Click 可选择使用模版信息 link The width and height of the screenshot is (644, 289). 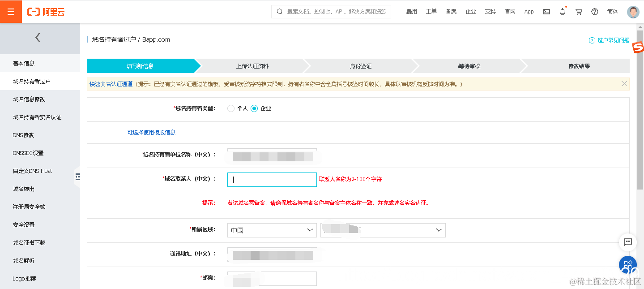pos(151,132)
